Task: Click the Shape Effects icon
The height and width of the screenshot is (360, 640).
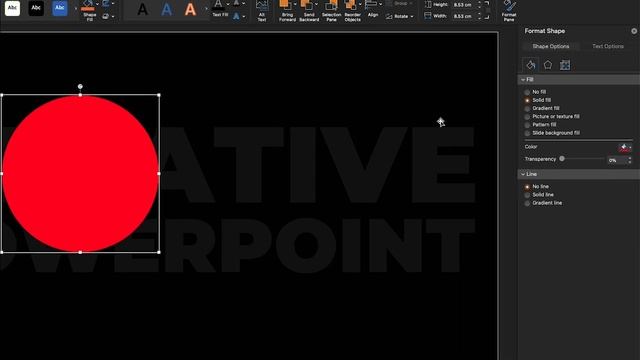Action: pos(106,16)
